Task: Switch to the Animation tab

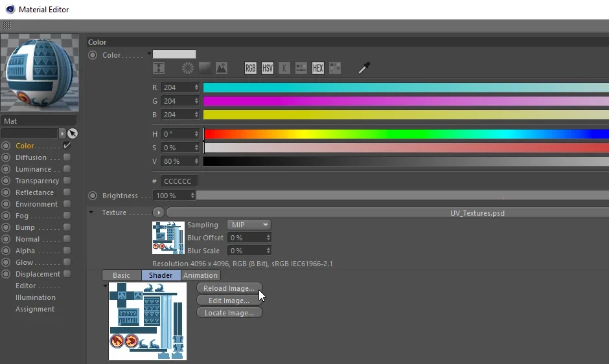Action: [x=200, y=275]
